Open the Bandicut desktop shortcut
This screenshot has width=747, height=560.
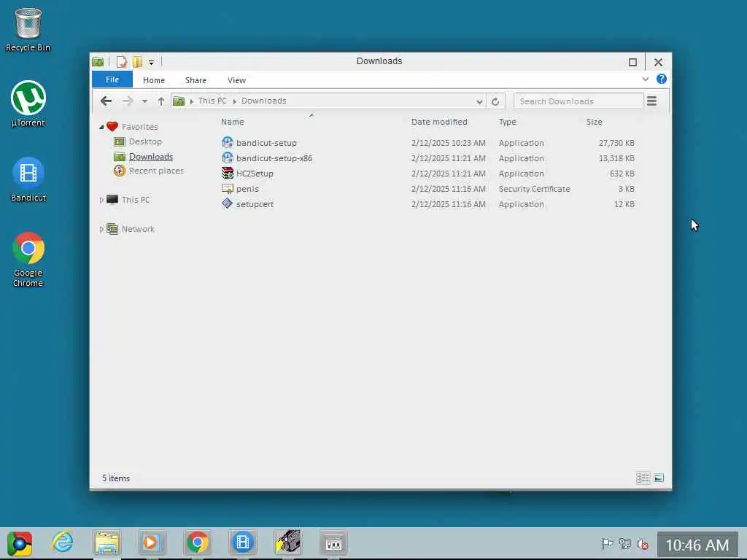pyautogui.click(x=28, y=179)
